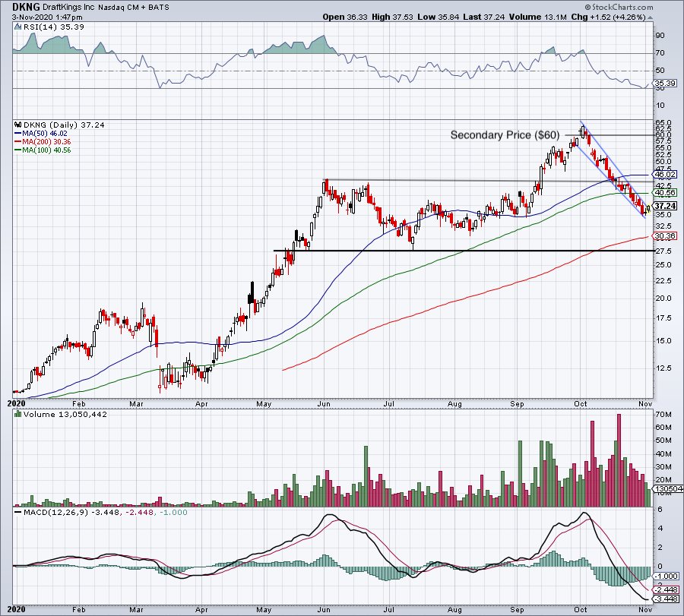Click the Low 35.84 value

point(438,17)
